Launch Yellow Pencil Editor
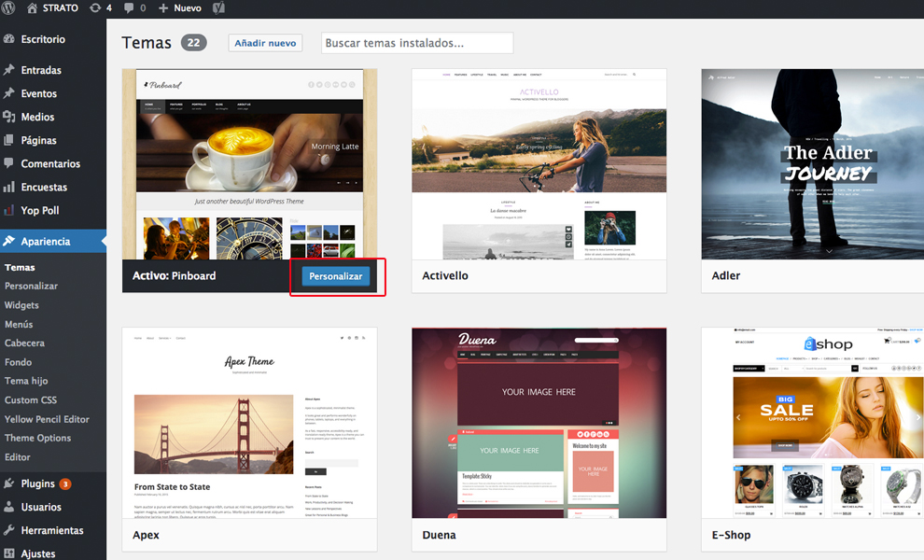 click(x=48, y=419)
